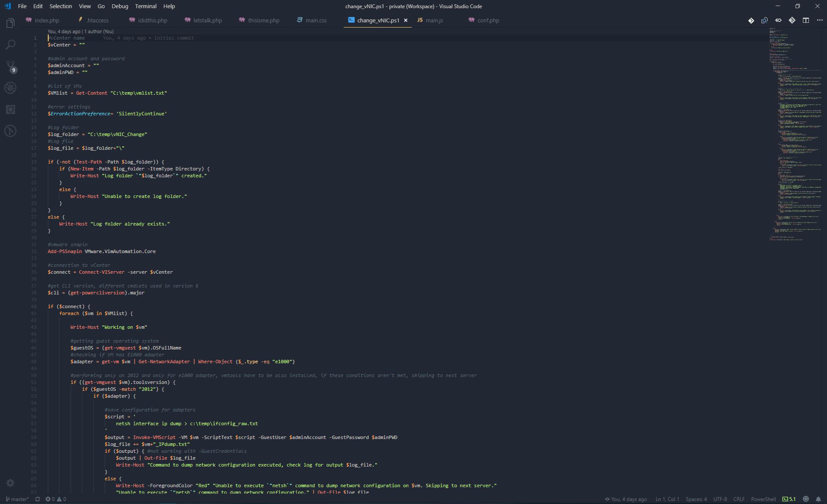
Task: Open the View menu
Action: click(x=85, y=6)
